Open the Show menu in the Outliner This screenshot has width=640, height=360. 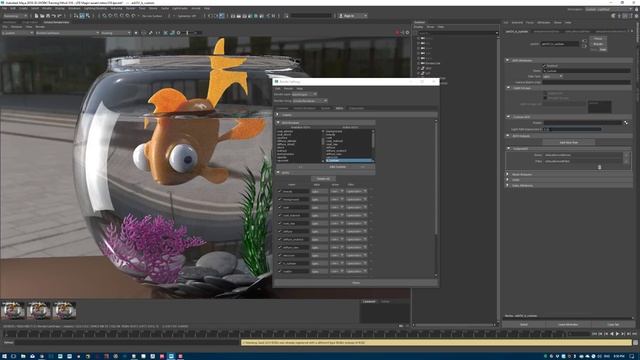(x=430, y=27)
